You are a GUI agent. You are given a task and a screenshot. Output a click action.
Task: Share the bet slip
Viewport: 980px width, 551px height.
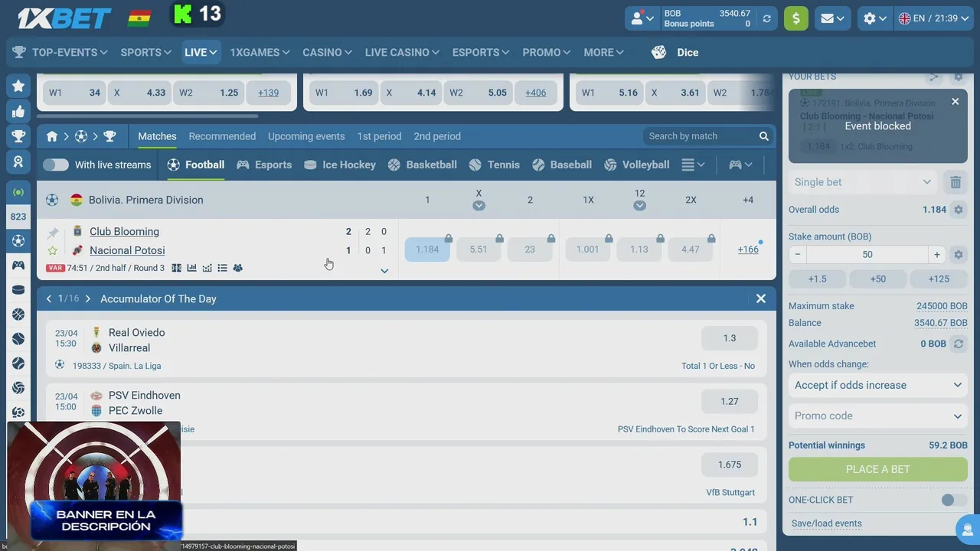pyautogui.click(x=933, y=77)
